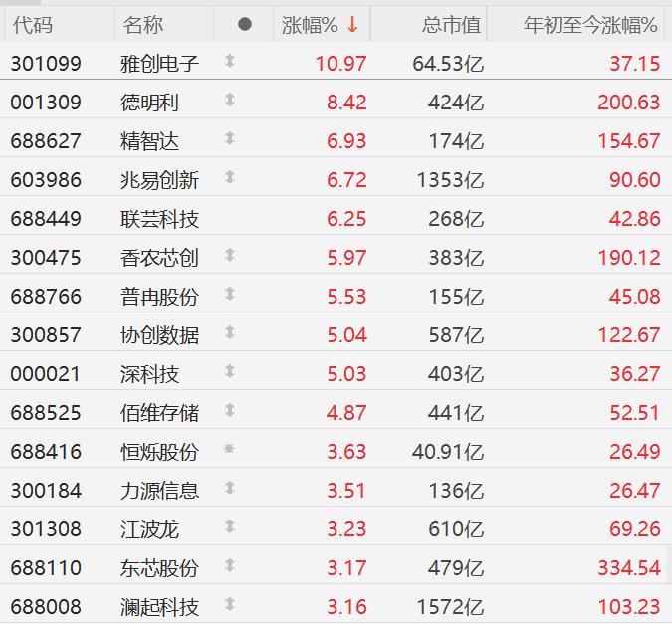
Task: Click the marker icon next to 东芯股份
Action: [230, 565]
